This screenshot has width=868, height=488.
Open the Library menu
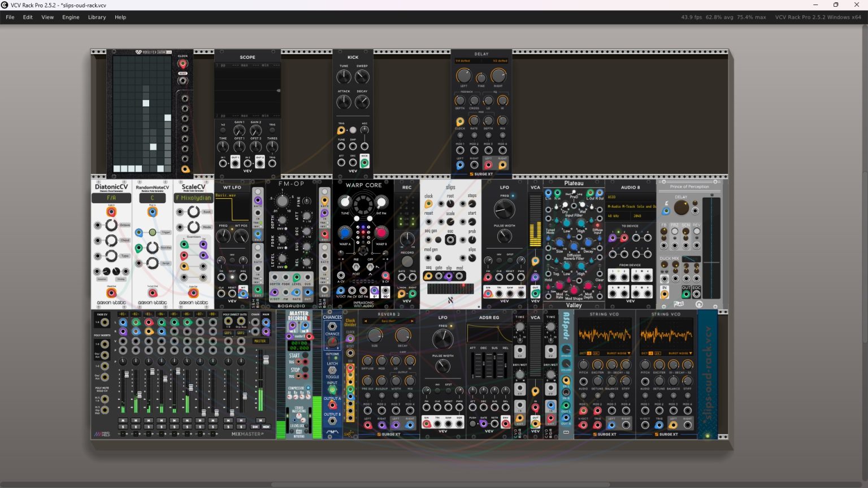97,17
